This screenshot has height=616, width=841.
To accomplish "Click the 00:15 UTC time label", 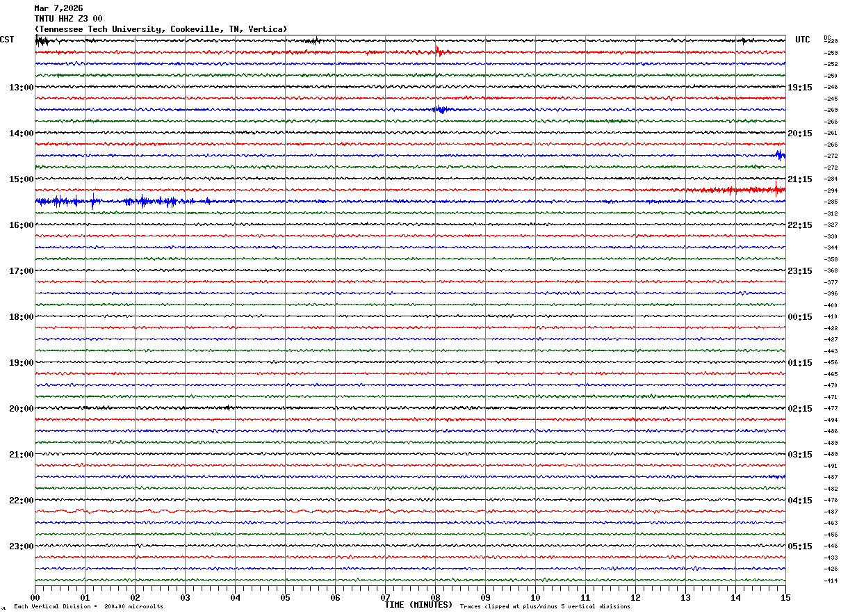I will click(x=800, y=317).
